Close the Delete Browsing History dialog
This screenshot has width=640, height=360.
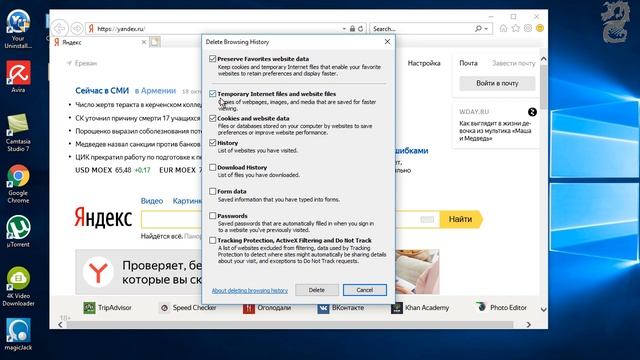click(x=387, y=42)
